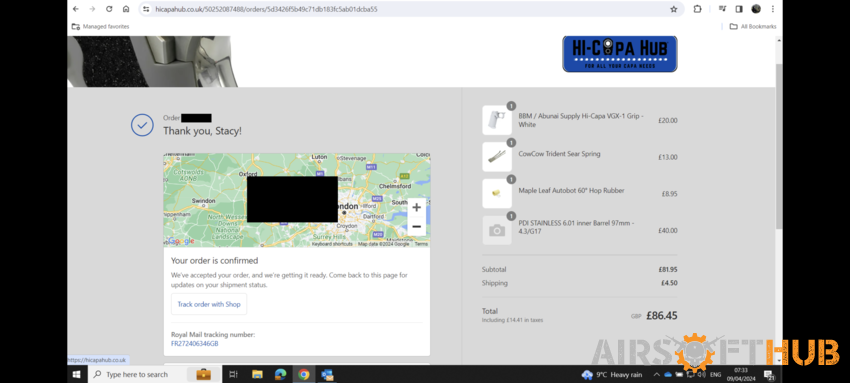
Task: Navigate back with the back arrow
Action: pos(75,9)
